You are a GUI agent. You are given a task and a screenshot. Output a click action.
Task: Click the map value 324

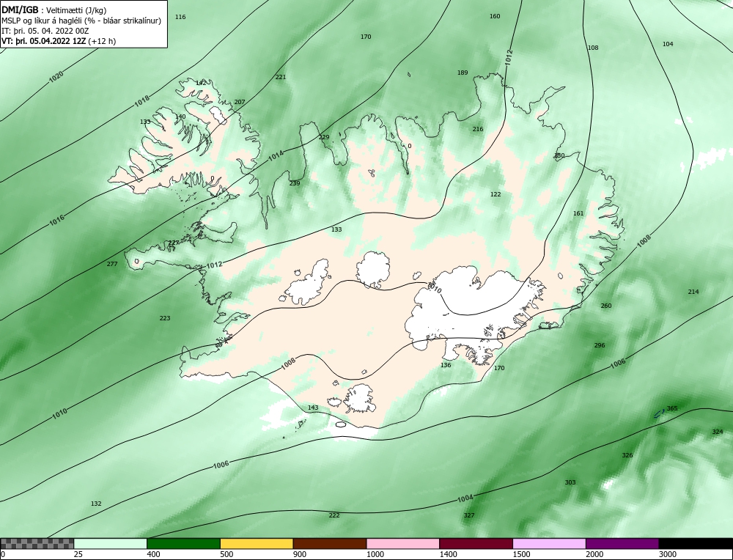tap(717, 432)
